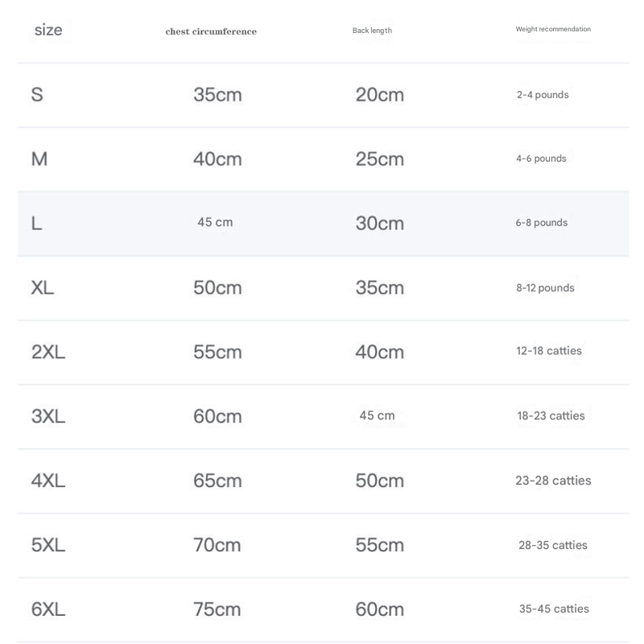Click the 20cm back length value
This screenshot has height=644, width=644.
coord(380,95)
